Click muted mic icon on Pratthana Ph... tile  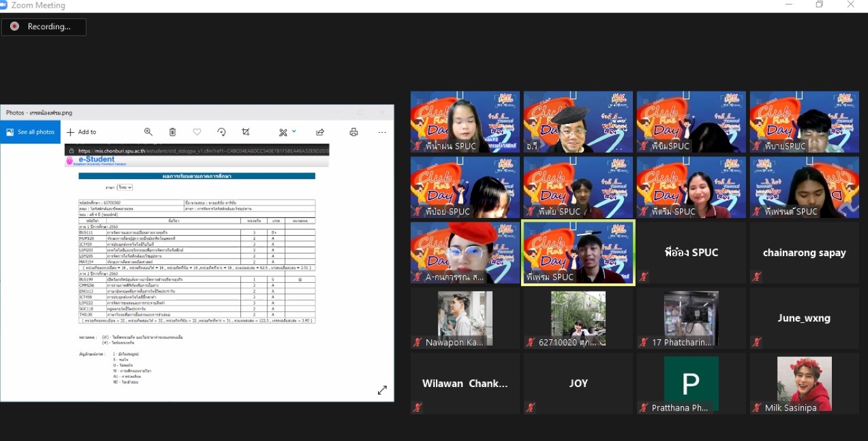coord(644,408)
